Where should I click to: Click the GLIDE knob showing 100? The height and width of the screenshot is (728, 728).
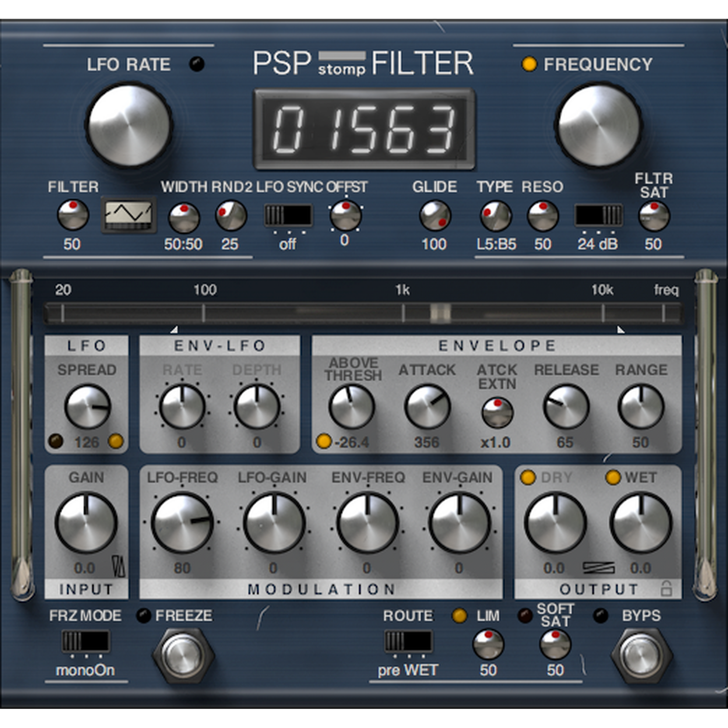click(x=435, y=215)
